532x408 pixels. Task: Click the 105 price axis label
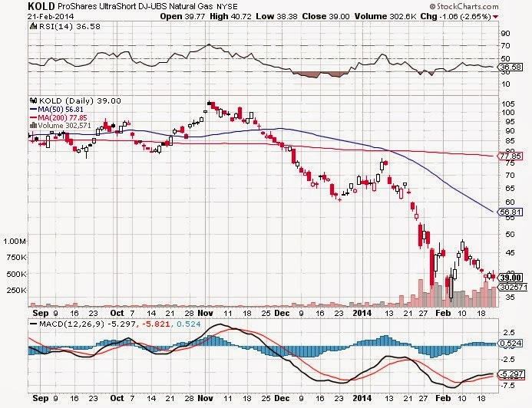[x=508, y=104]
